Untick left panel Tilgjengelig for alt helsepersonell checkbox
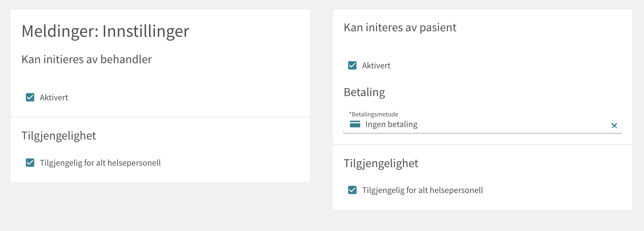Viewport: 644px width, 231px height. pos(30,163)
